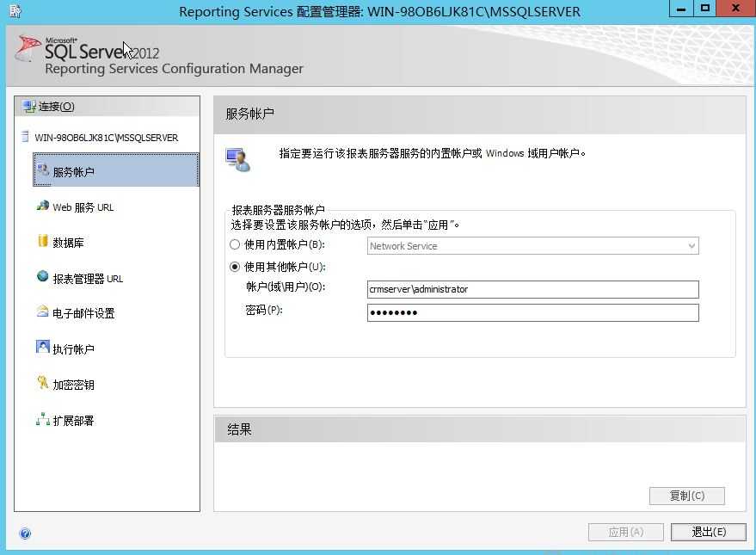Click the 应用(A) apply button
Image resolution: width=756 pixels, height=555 pixels.
(x=626, y=532)
